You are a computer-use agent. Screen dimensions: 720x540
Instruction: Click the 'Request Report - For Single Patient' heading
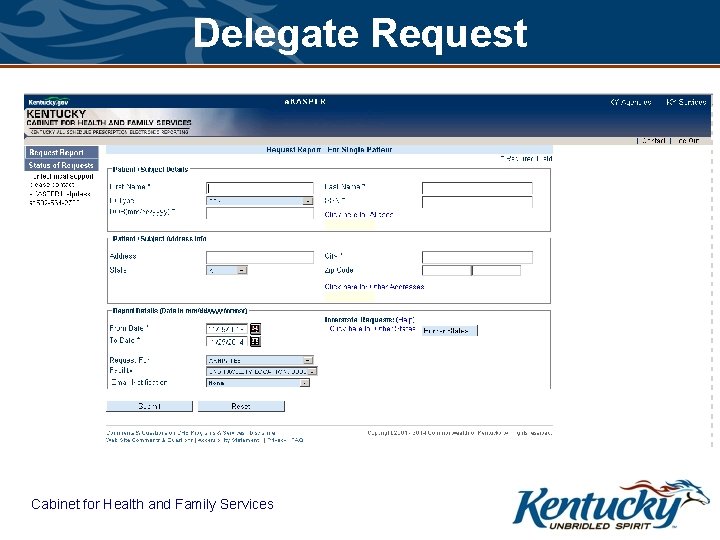pyautogui.click(x=329, y=150)
